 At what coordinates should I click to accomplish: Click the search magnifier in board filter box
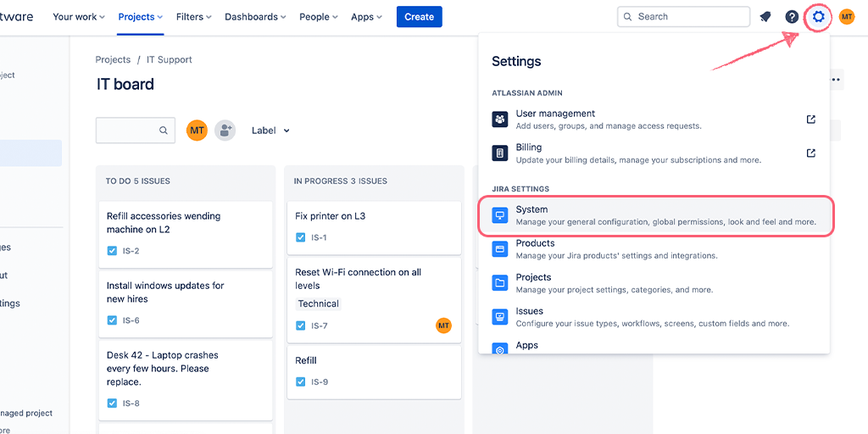(x=164, y=131)
